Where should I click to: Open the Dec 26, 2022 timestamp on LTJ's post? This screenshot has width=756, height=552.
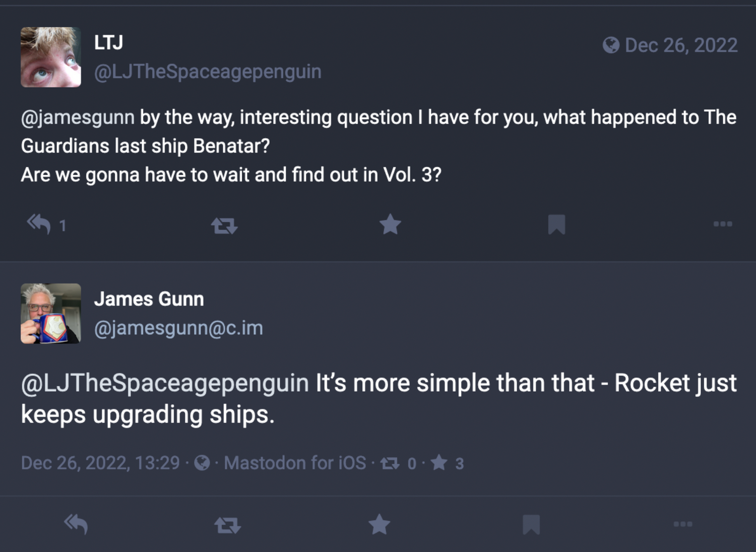pyautogui.click(x=681, y=45)
